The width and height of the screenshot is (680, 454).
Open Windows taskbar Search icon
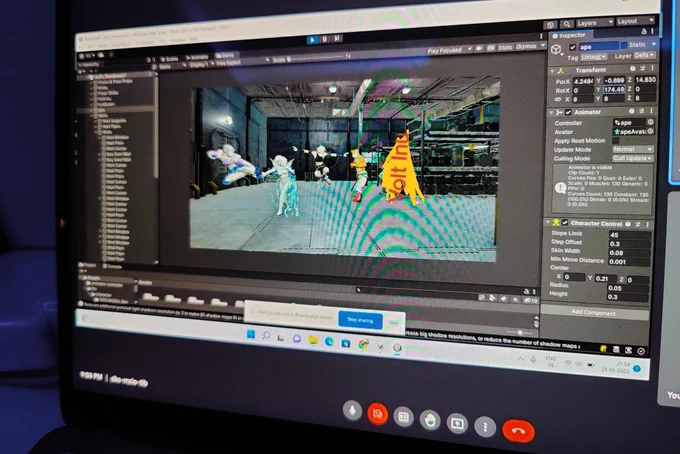coord(266,335)
